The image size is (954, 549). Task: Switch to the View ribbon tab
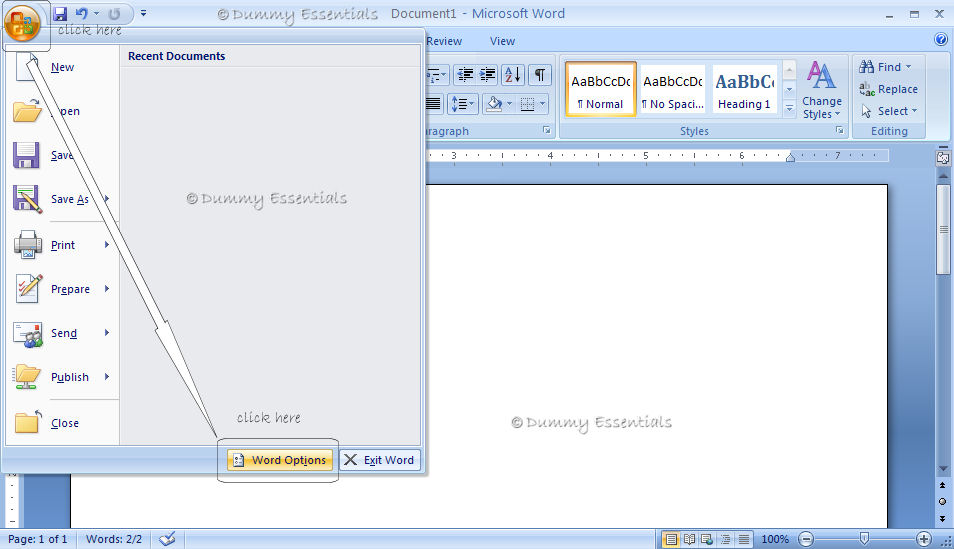tap(503, 41)
